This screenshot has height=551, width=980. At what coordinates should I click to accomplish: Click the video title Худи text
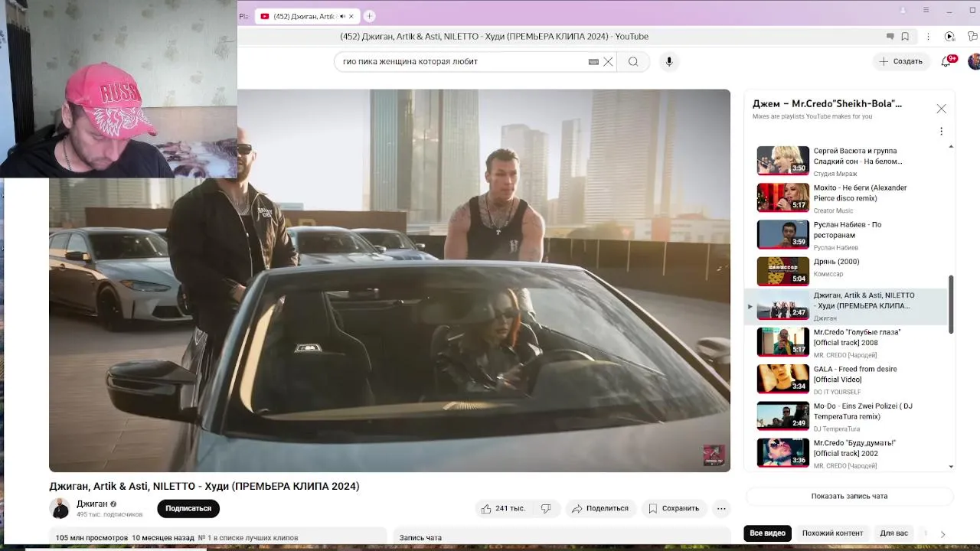coord(204,486)
